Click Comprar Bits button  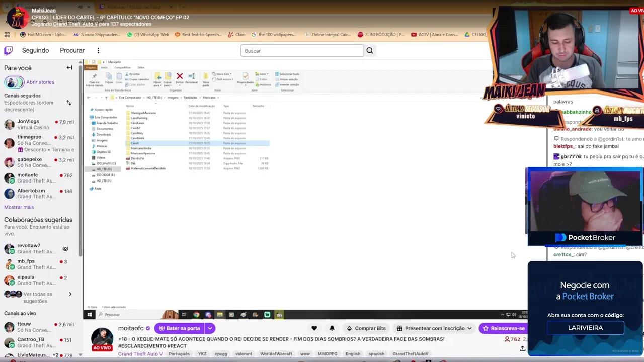(x=366, y=328)
